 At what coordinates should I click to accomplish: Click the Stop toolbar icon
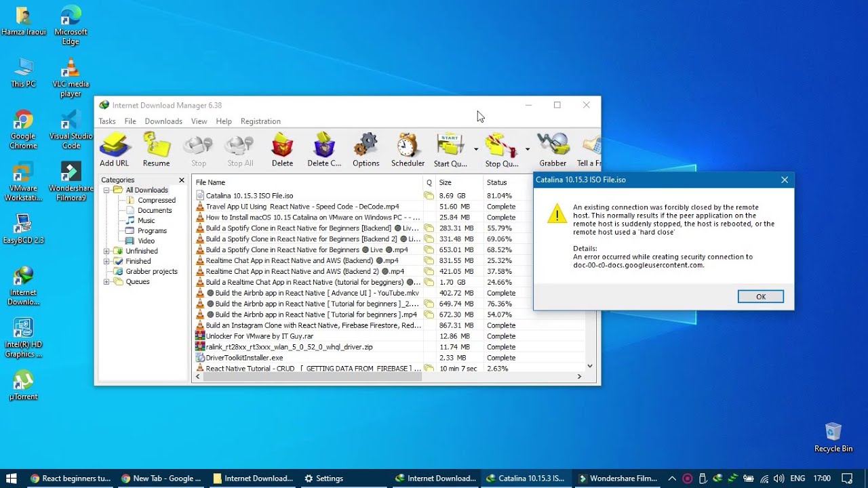pos(199,150)
